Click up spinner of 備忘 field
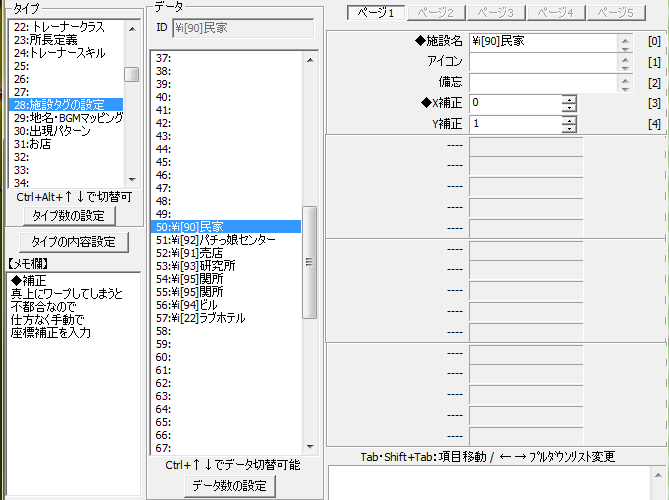Image resolution: width=669 pixels, height=500 pixels. click(625, 81)
